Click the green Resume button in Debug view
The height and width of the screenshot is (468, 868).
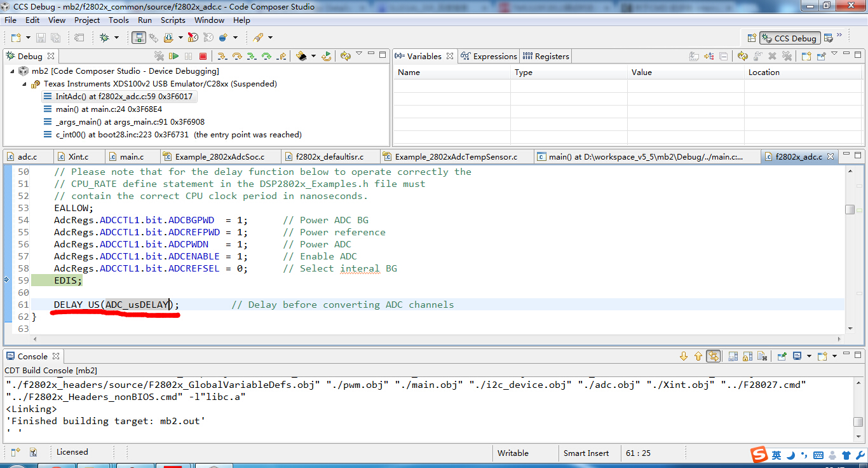point(173,56)
